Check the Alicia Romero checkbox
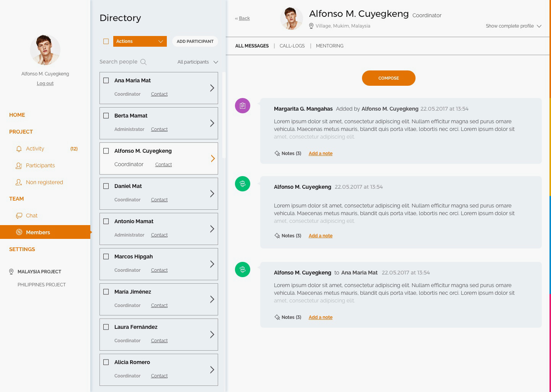 click(106, 362)
